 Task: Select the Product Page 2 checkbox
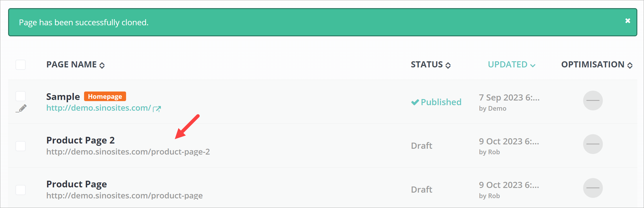[x=21, y=146]
